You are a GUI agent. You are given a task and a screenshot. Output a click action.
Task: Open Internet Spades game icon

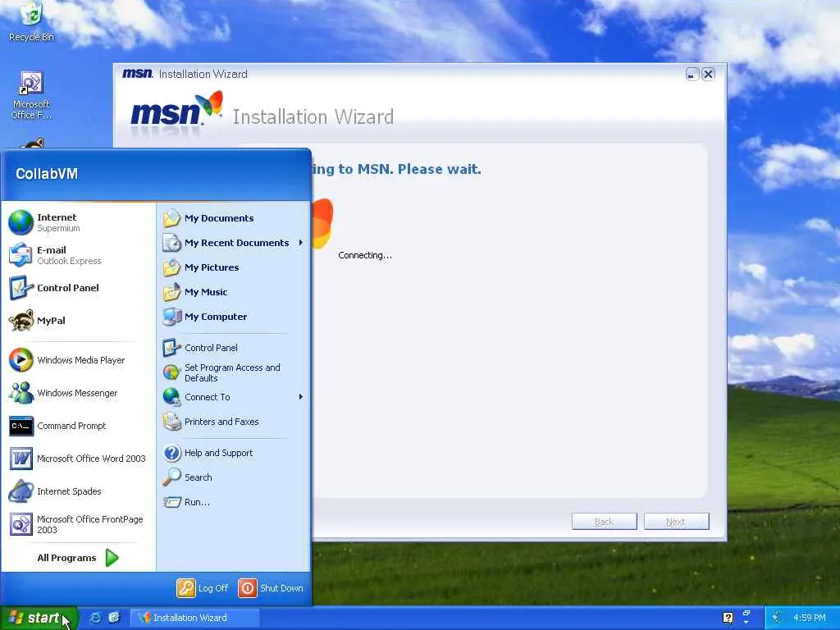click(21, 491)
